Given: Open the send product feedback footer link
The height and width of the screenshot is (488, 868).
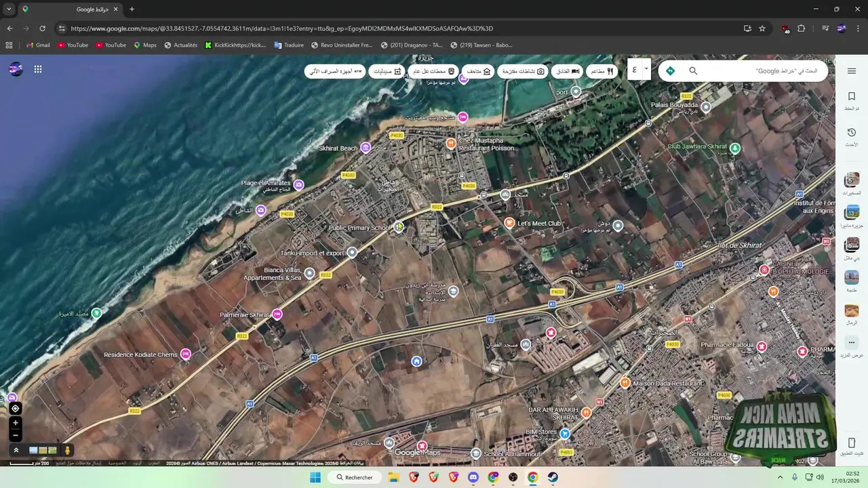Looking at the screenshot, I should (79, 464).
